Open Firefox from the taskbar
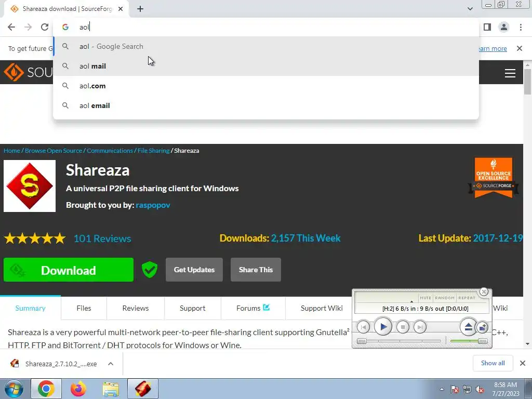The width and height of the screenshot is (532, 399). pyautogui.click(x=78, y=389)
